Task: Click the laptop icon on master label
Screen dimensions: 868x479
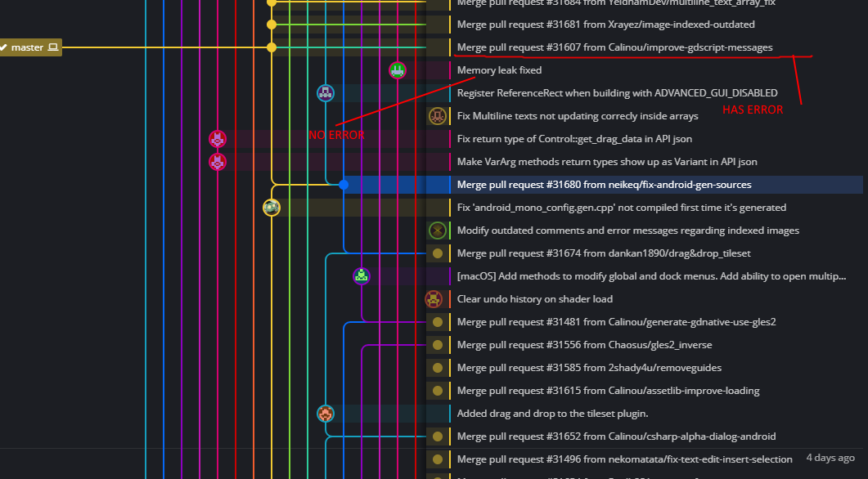Action: (x=53, y=47)
